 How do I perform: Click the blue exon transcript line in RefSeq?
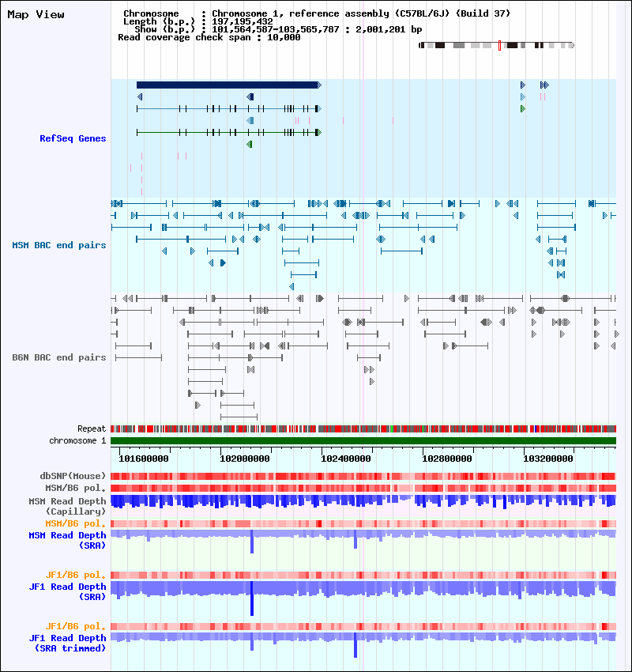point(229,109)
